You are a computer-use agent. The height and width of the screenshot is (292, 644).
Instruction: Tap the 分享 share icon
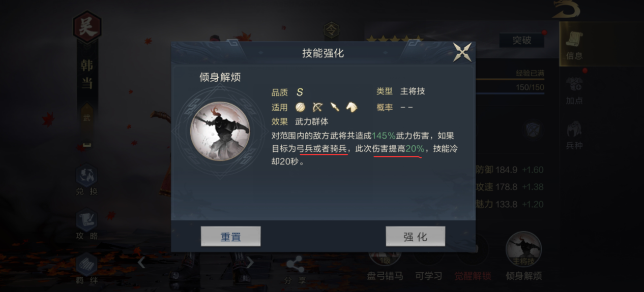pos(295,270)
